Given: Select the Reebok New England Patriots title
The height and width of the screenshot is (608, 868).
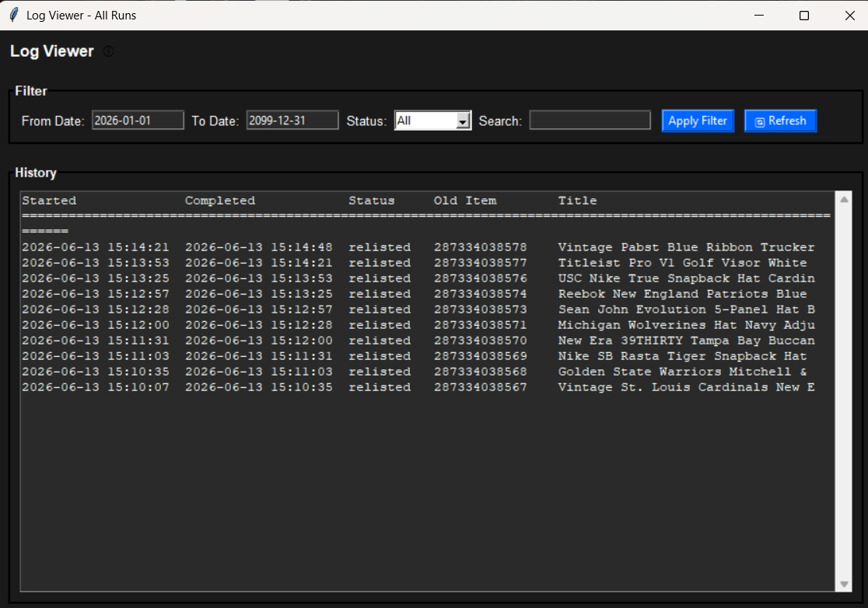Looking at the screenshot, I should click(682, 294).
